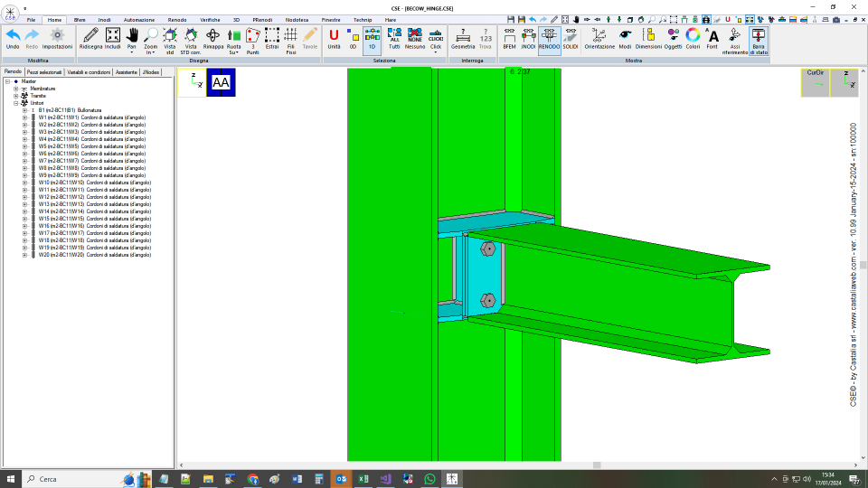Toggle the 1D selection mode
The width and height of the screenshot is (868, 488).
click(x=372, y=41)
